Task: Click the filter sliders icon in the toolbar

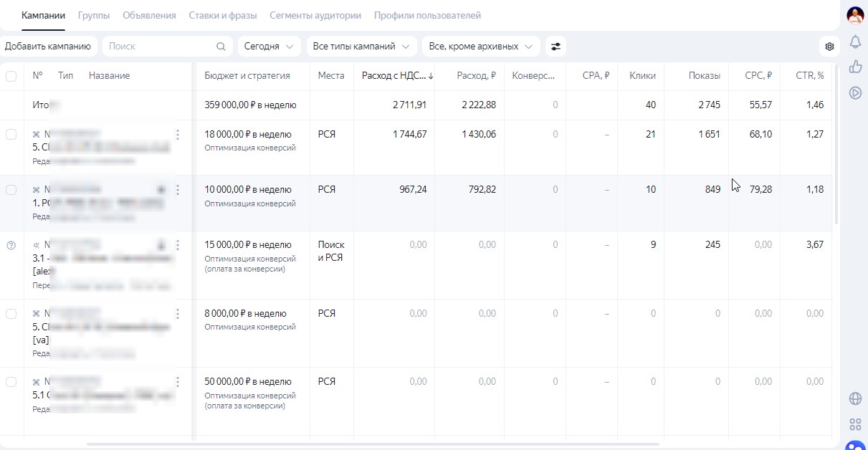Action: coord(555,47)
